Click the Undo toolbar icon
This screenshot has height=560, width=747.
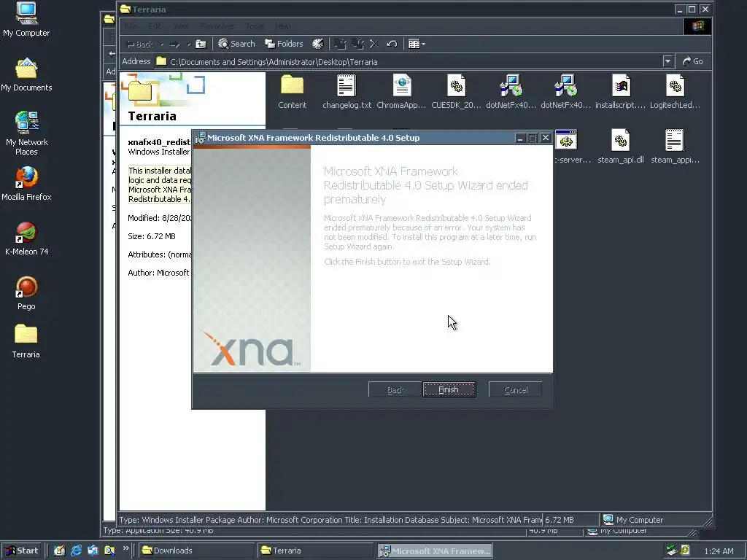point(392,44)
